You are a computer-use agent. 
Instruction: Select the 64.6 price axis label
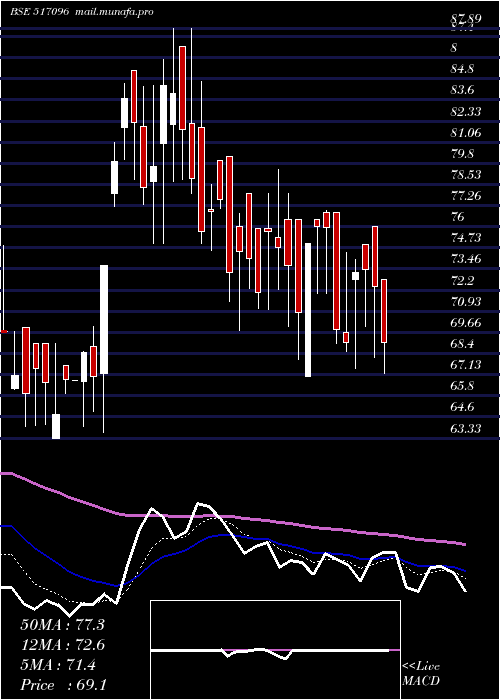click(462, 407)
